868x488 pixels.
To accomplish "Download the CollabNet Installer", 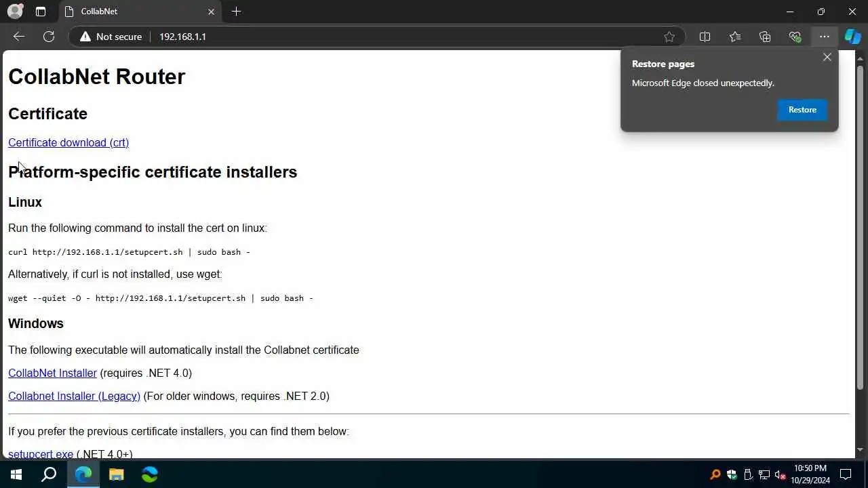I will [52, 373].
